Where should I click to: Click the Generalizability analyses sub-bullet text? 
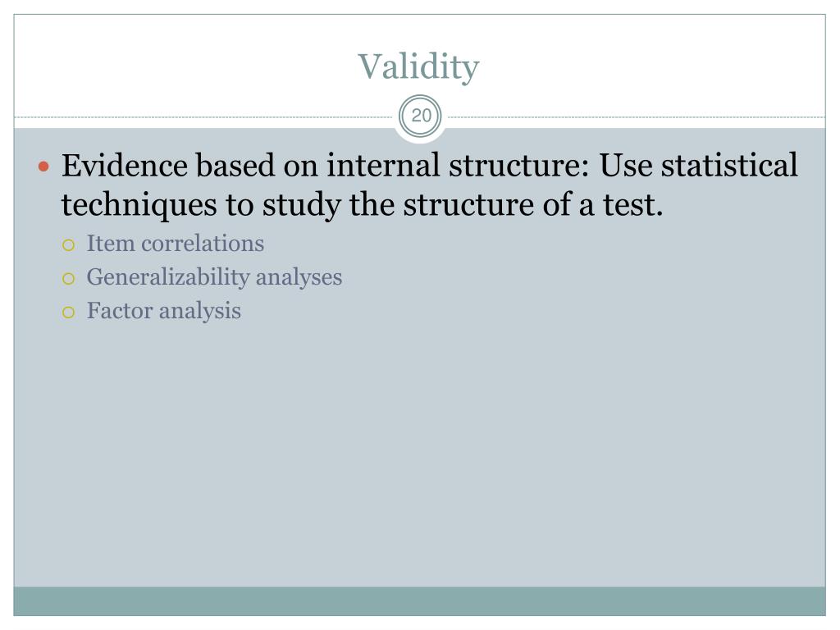pos(214,277)
